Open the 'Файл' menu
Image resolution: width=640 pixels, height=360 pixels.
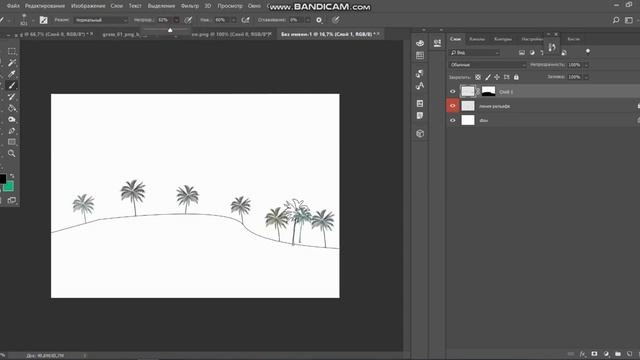click(x=13, y=6)
